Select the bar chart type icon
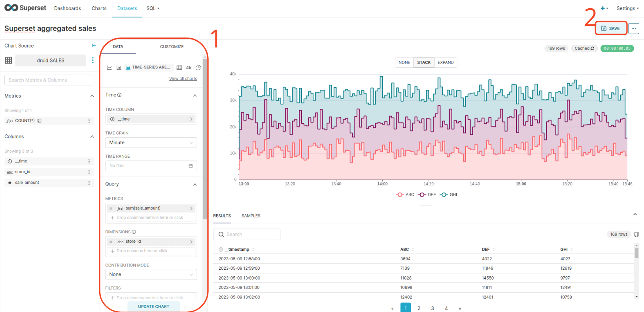 pyautogui.click(x=119, y=68)
